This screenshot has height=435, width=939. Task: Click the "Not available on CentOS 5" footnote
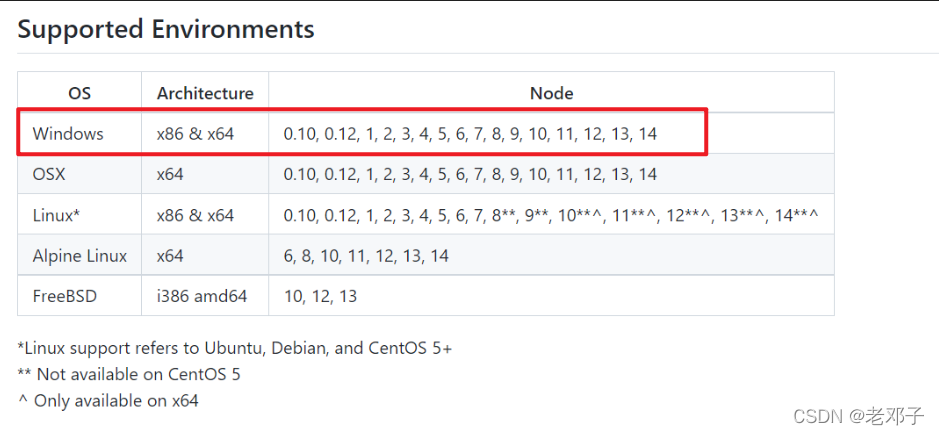click(x=129, y=374)
